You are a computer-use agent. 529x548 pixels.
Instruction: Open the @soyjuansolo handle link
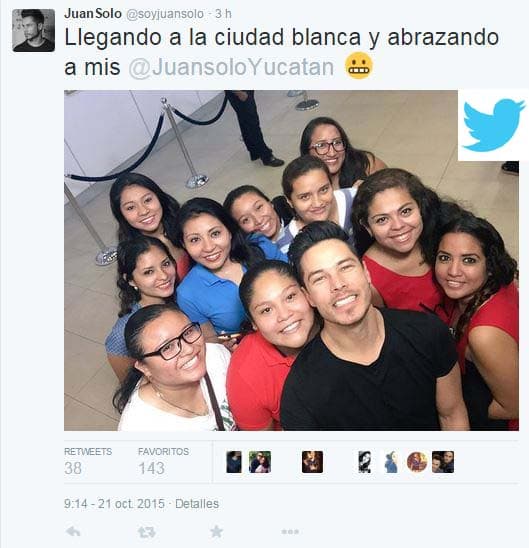[x=164, y=14]
